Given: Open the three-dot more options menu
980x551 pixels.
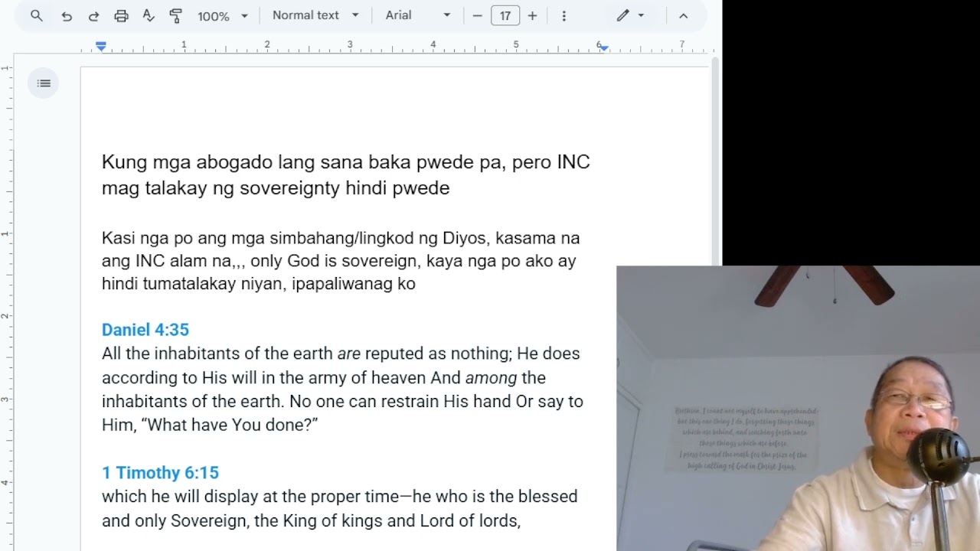Looking at the screenshot, I should [564, 15].
